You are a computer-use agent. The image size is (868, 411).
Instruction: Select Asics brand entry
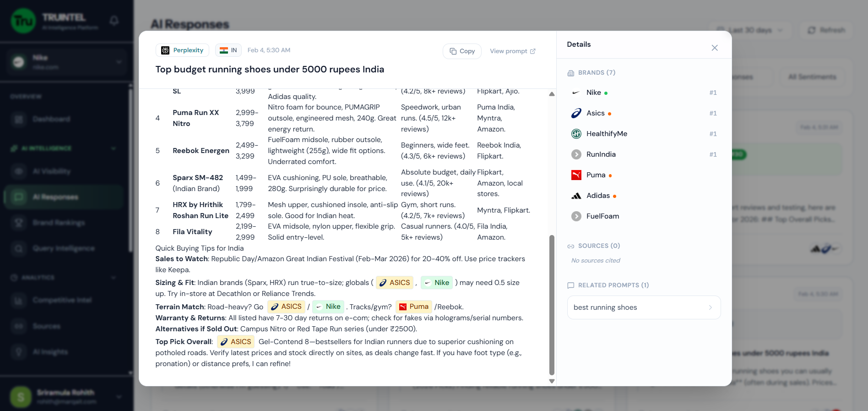[x=595, y=113]
